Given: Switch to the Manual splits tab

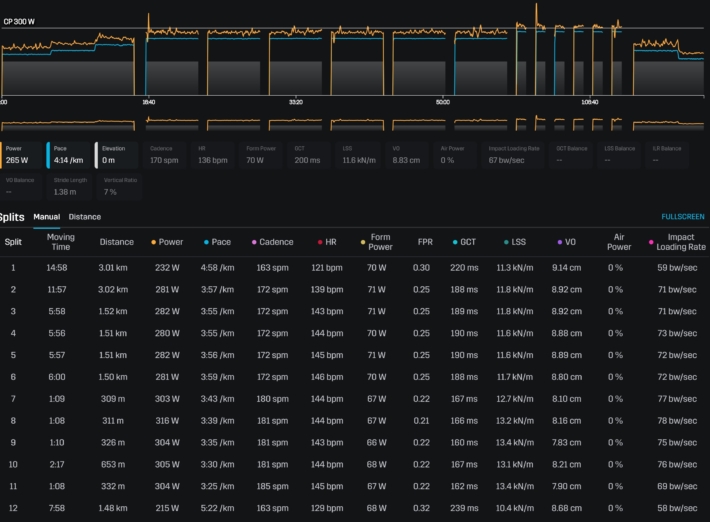Looking at the screenshot, I should coord(47,216).
